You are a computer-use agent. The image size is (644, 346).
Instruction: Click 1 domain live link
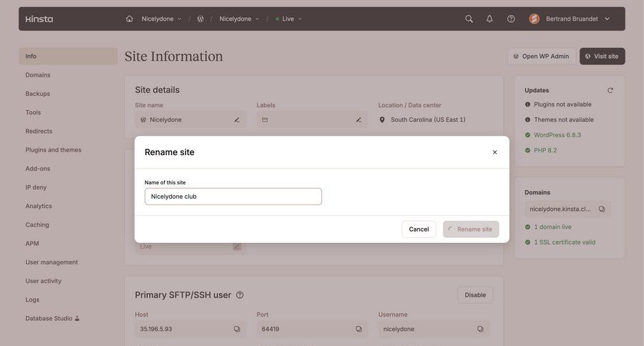coord(552,227)
